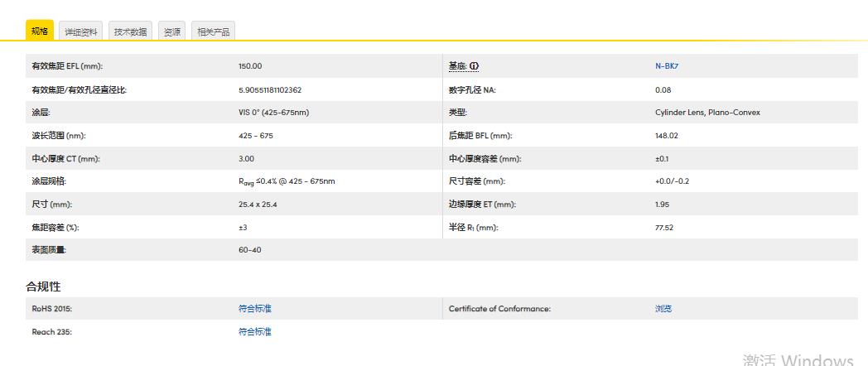Click the info icon next to 基底
The image size is (868, 366).
(x=475, y=66)
